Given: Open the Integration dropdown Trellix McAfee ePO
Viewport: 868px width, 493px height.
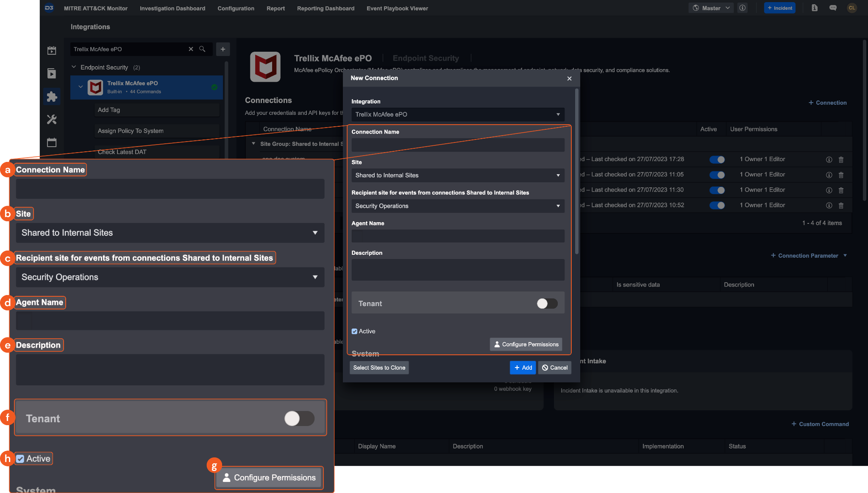Looking at the screenshot, I should 458,114.
